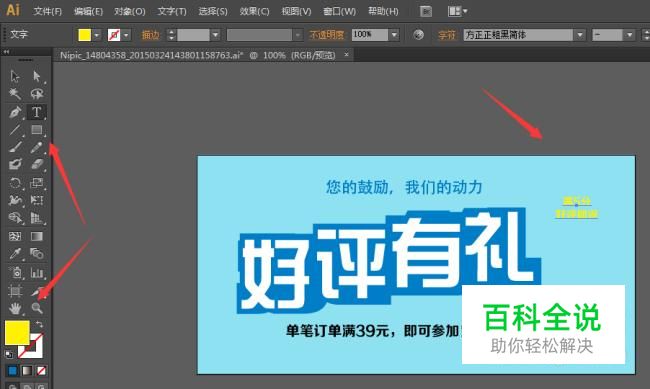
Task: Select the Gradient tool
Action: tap(36, 236)
